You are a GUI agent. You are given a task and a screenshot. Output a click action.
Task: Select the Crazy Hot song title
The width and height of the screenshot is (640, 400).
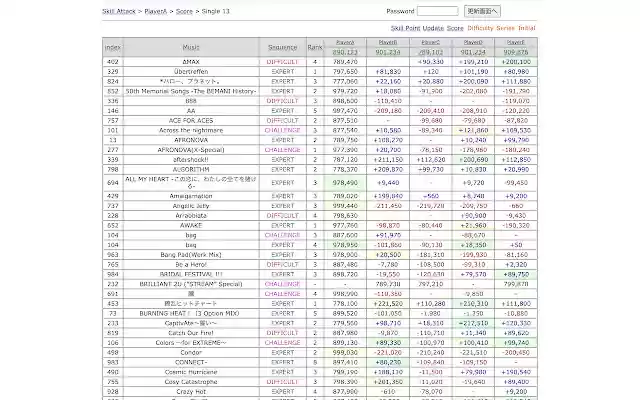pyautogui.click(x=191, y=392)
